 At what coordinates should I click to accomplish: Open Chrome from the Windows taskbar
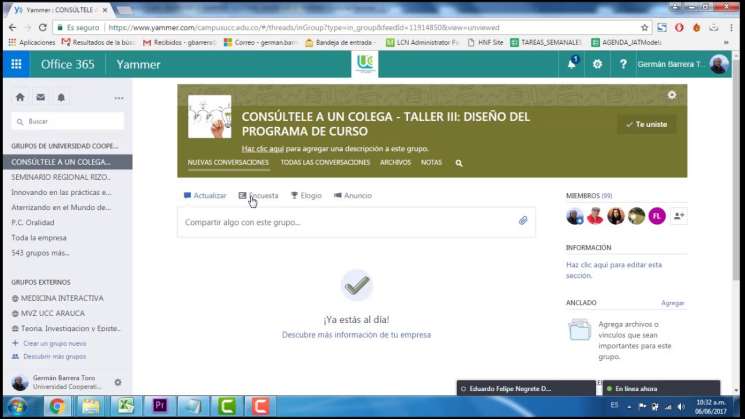coord(57,406)
